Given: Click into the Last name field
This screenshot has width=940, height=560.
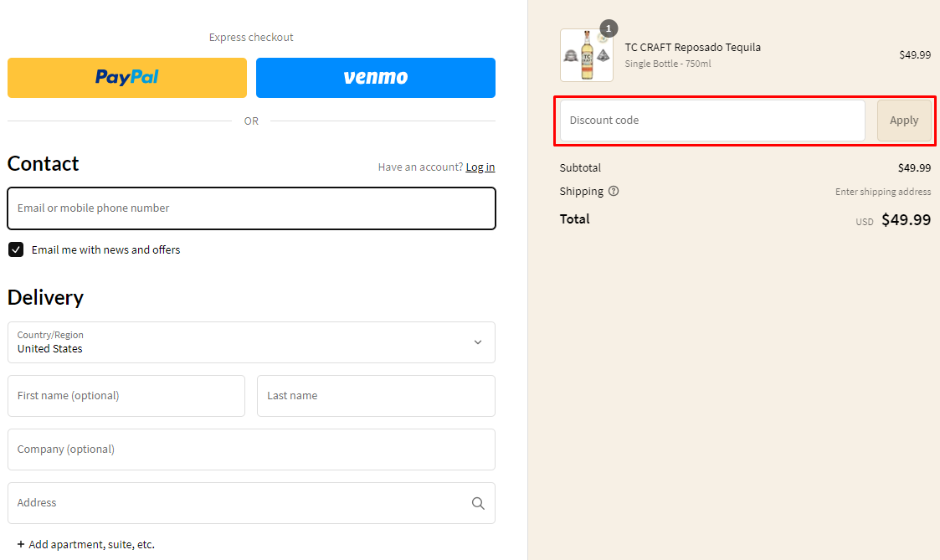Looking at the screenshot, I should (x=376, y=396).
